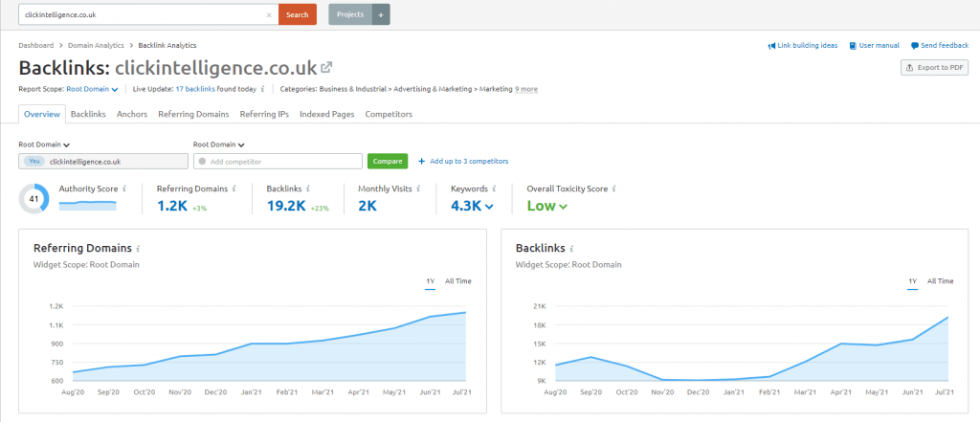The image size is (980, 422).
Task: Click info icon next to Overall Toxicity Score
Action: coord(613,189)
